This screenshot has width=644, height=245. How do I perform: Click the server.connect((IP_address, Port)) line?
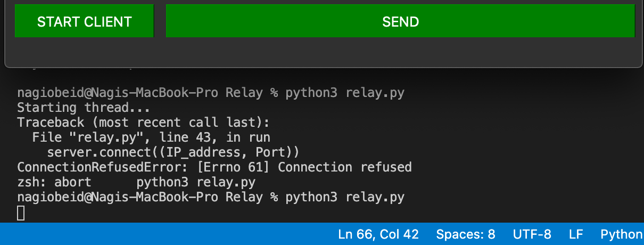(173, 152)
